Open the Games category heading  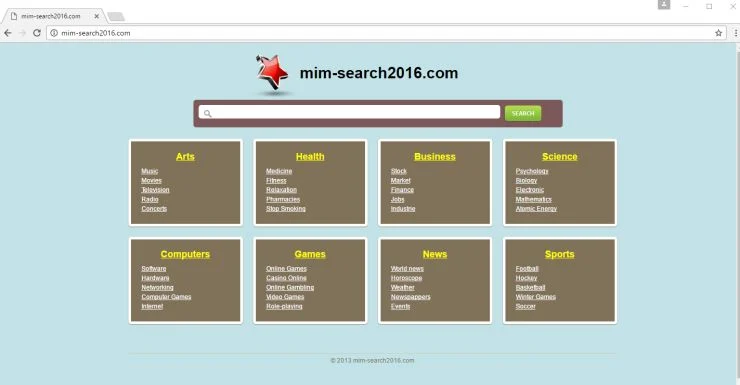(310, 254)
